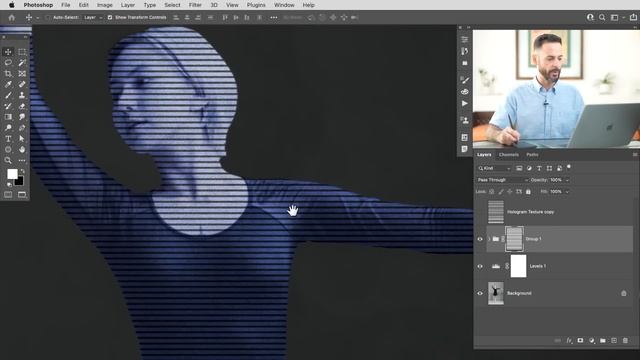Toggle Auto-Select checkbox
The width and height of the screenshot is (640, 360).
48,18
